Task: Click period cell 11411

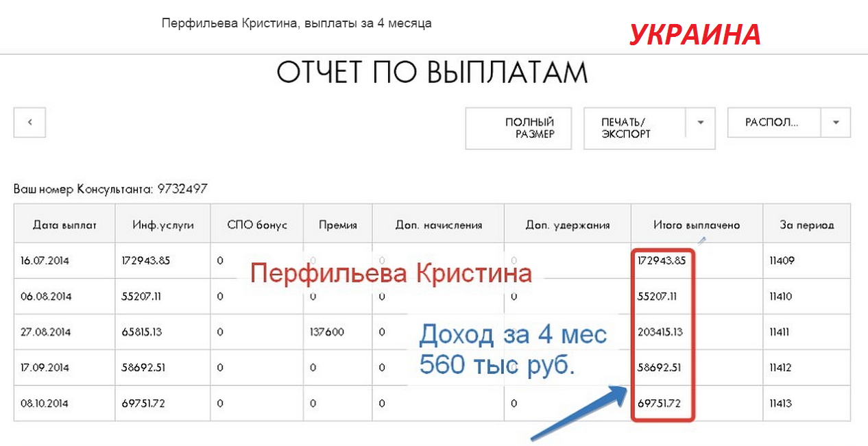Action: click(806, 332)
